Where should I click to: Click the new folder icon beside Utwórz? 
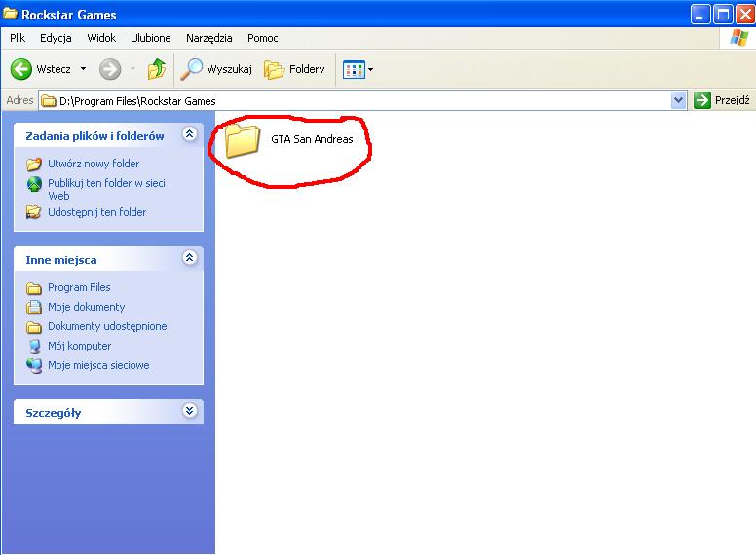34,165
